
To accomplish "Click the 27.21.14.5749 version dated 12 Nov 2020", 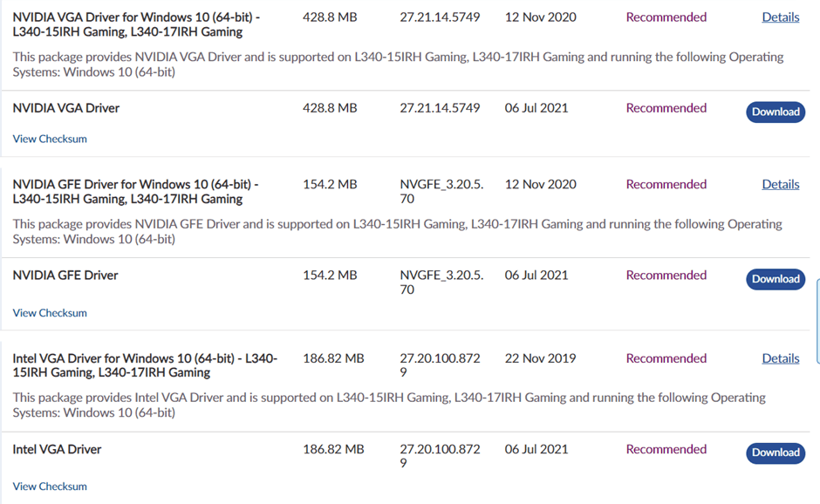I will [x=440, y=17].
